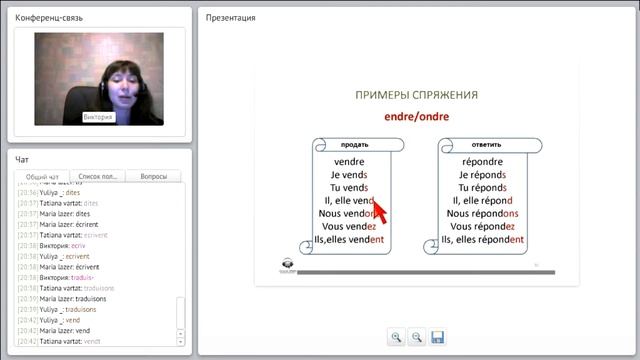Select chat message 'Maria lazer: dites'
The image size is (640, 360).
click(53, 214)
